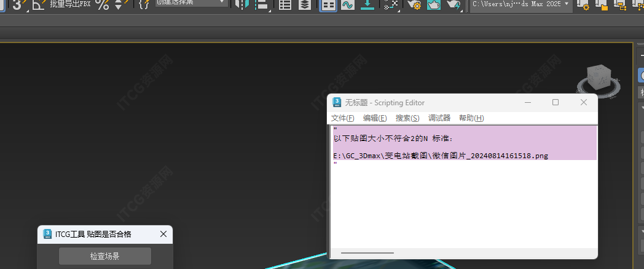644x269 pixels.
Task: Open the Curve Editor wave icon
Action: (347, 5)
